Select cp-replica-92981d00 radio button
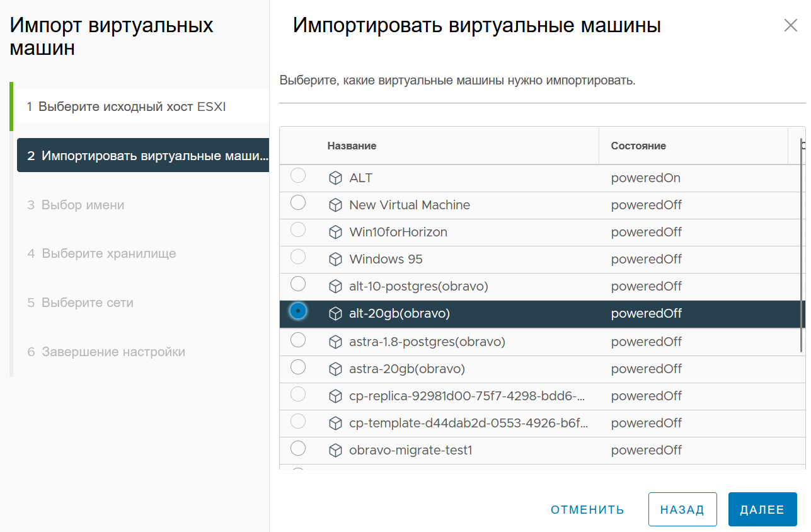Screen dimensions: 811x532 coord(298,394)
